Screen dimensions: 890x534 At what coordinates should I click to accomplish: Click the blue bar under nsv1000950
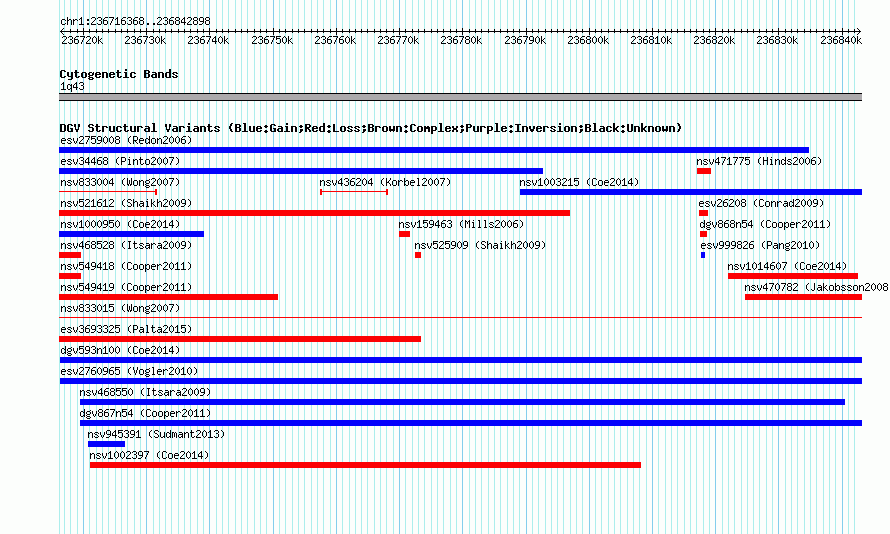click(x=132, y=234)
